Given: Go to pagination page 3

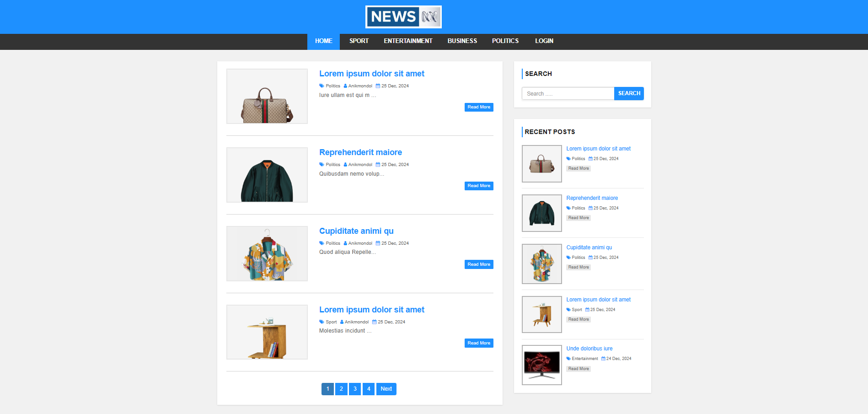Looking at the screenshot, I should tap(355, 389).
